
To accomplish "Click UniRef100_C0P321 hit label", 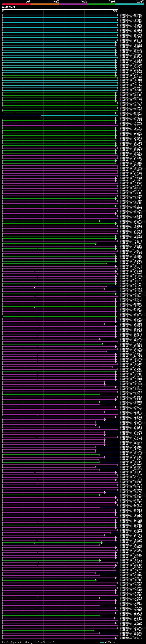I will point(131,118).
